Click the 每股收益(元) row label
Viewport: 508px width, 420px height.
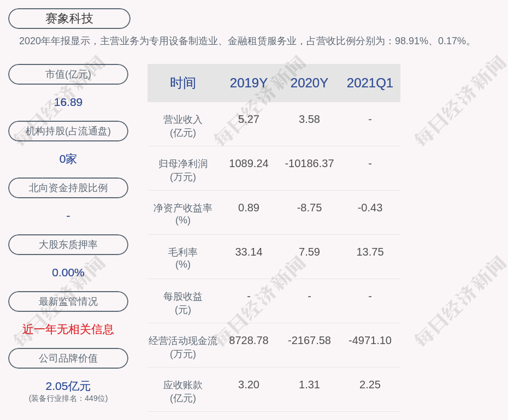183,303
